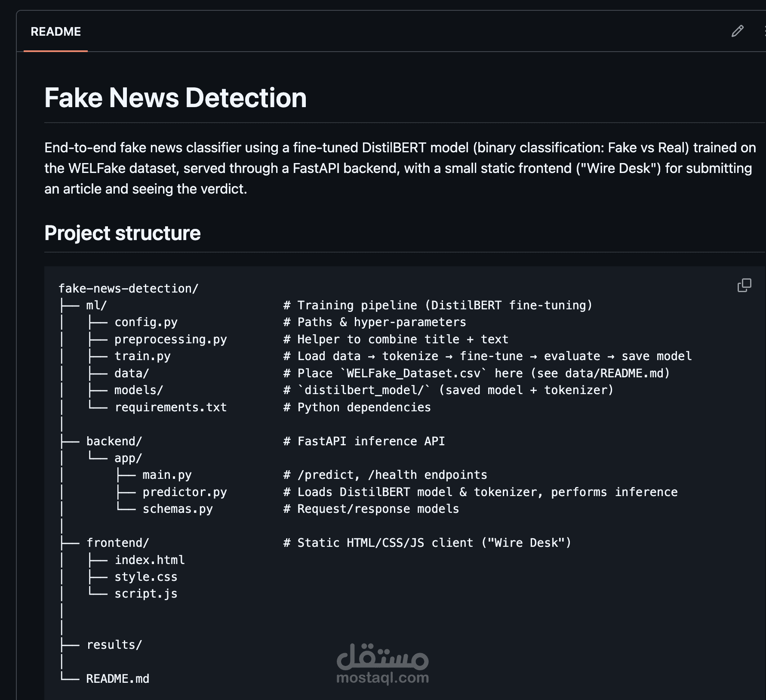This screenshot has height=700, width=766.
Task: Copy the project structure code block
Action: (744, 285)
